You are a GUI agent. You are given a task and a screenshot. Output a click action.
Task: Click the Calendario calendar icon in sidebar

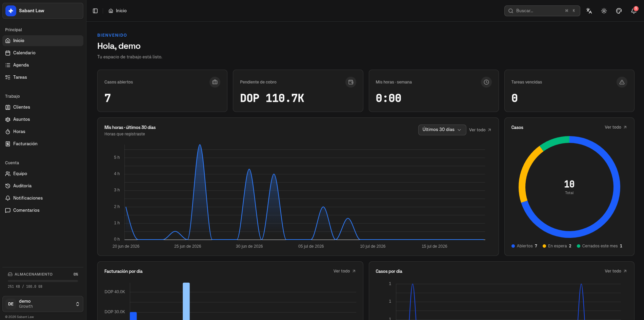tap(8, 53)
